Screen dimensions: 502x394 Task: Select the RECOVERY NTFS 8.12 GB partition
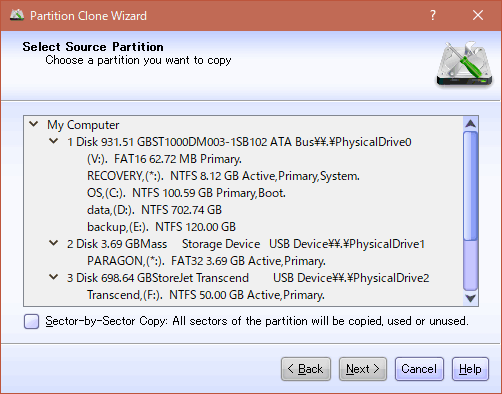[223, 176]
